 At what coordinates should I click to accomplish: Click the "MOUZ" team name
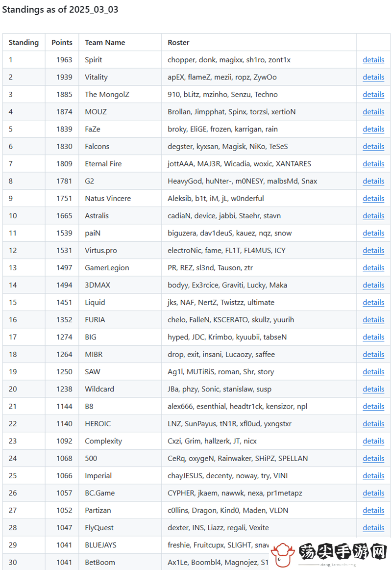pyautogui.click(x=96, y=112)
